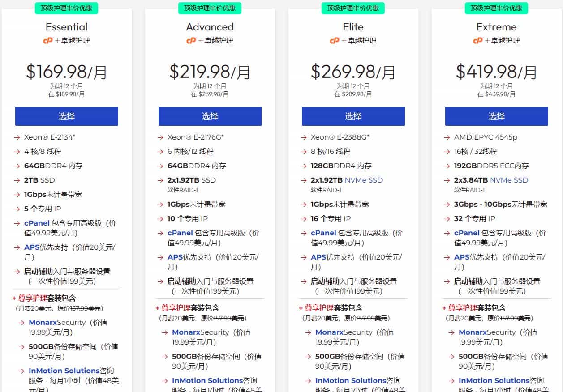
Task: Click the cPanel logo under Advanced
Action: click(x=191, y=41)
